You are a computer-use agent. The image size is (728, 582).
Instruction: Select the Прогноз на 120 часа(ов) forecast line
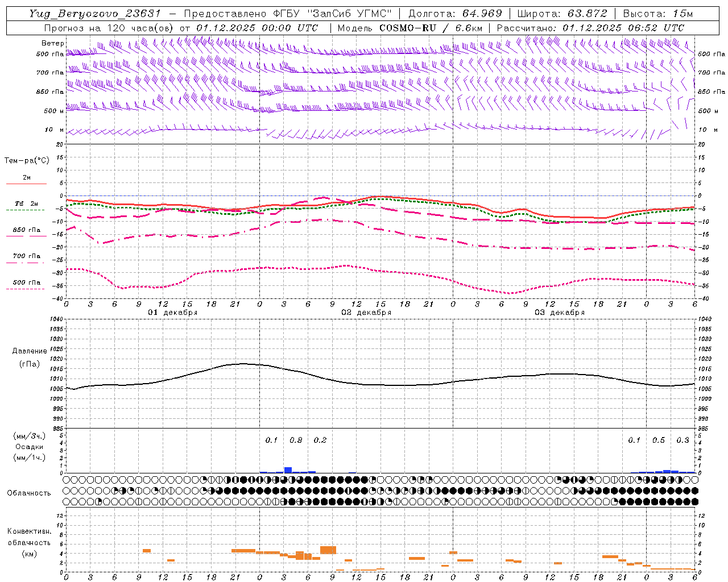pyautogui.click(x=181, y=28)
